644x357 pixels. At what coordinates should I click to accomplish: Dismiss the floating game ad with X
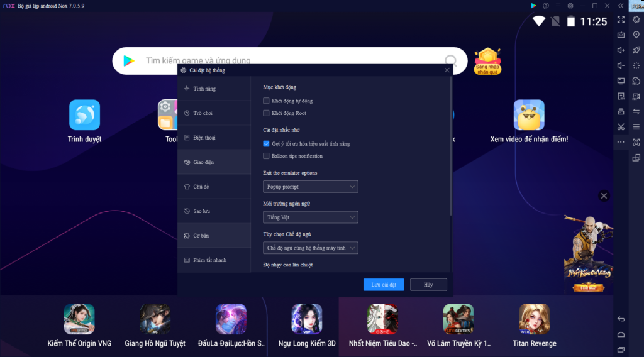coord(604,195)
